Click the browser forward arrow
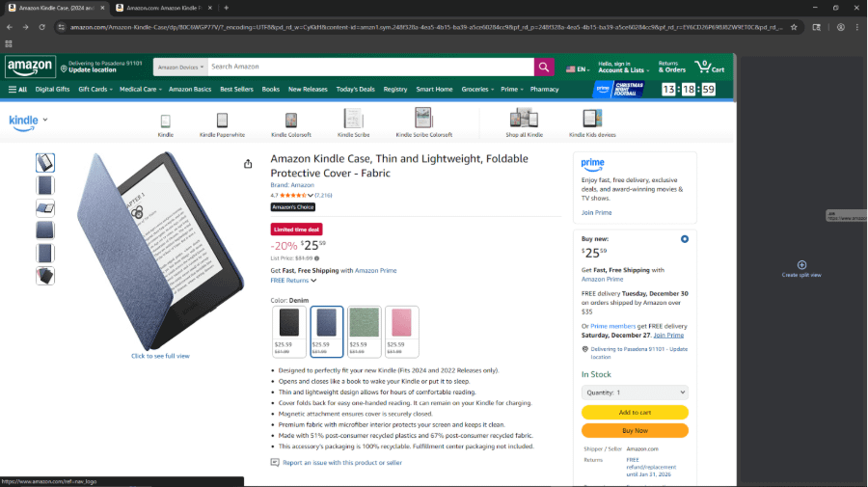 pos(25,27)
